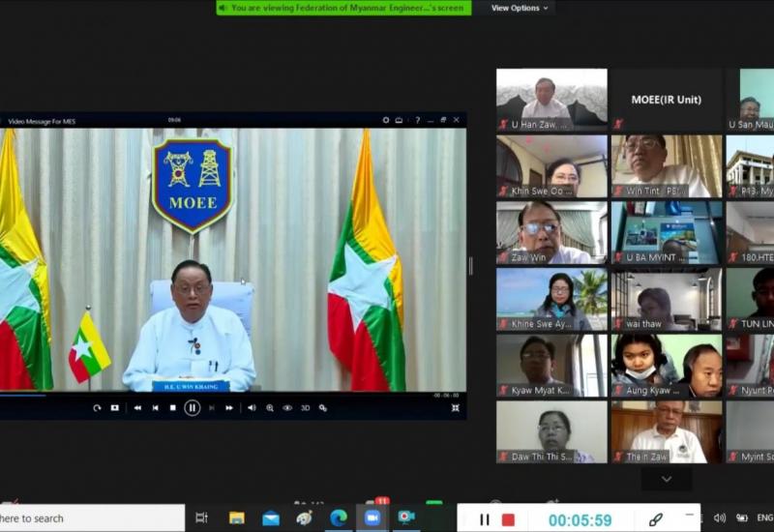Pause the video with the round pause button
The width and height of the screenshot is (774, 532).
tap(192, 408)
